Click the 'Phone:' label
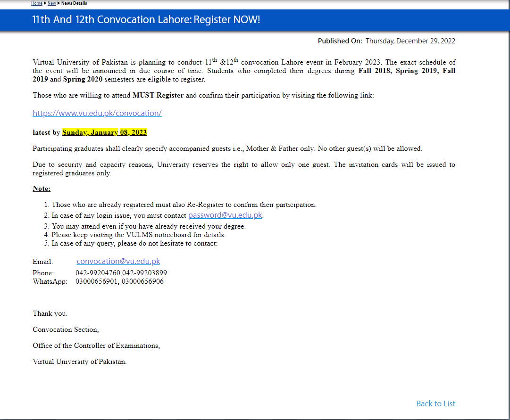510x420 pixels. point(43,273)
